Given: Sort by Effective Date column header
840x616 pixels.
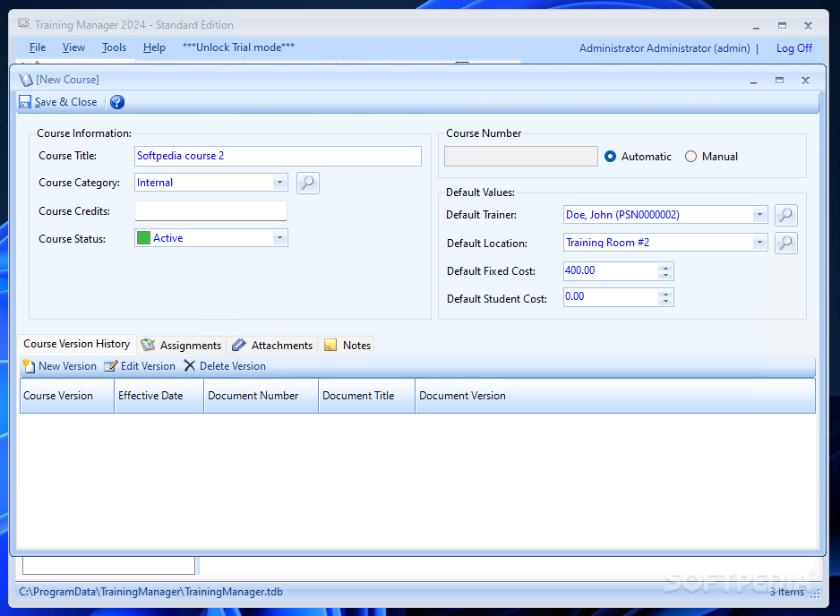Looking at the screenshot, I should point(159,396).
